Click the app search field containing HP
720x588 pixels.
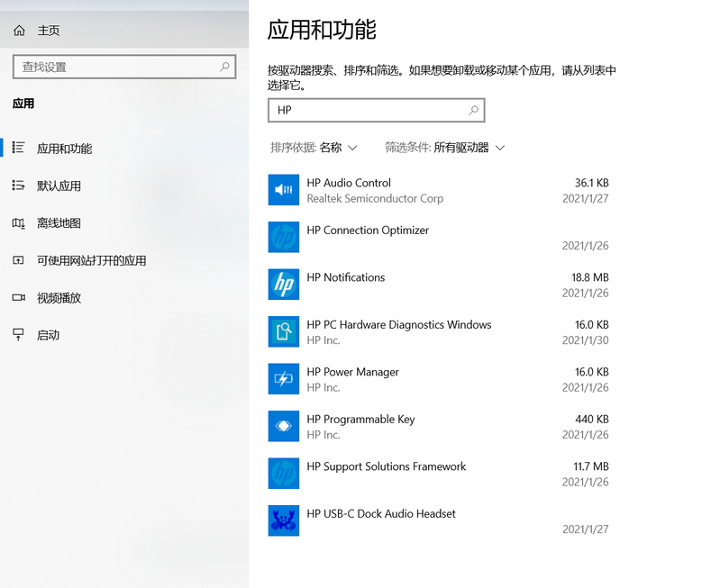[x=376, y=110]
